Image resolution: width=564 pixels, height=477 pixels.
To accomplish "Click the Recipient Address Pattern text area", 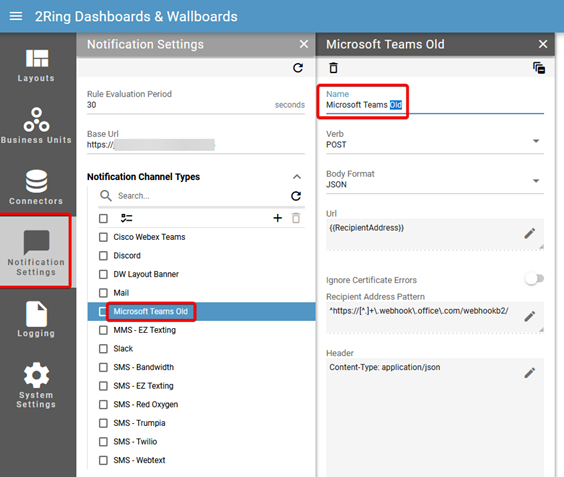I will click(435, 317).
